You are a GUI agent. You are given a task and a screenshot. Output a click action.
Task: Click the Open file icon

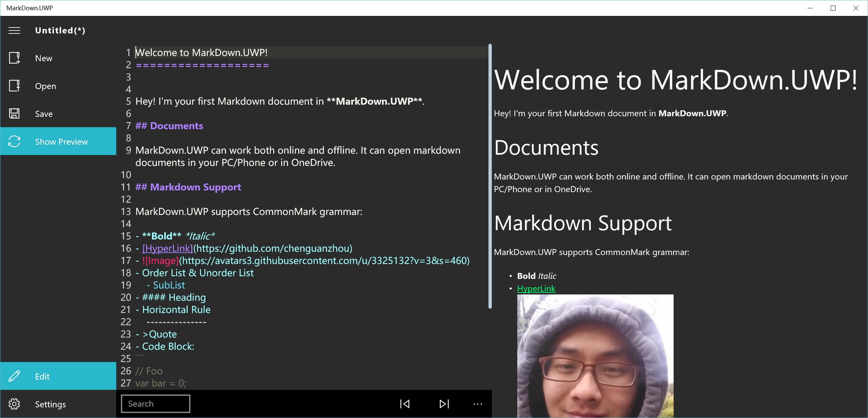point(14,86)
